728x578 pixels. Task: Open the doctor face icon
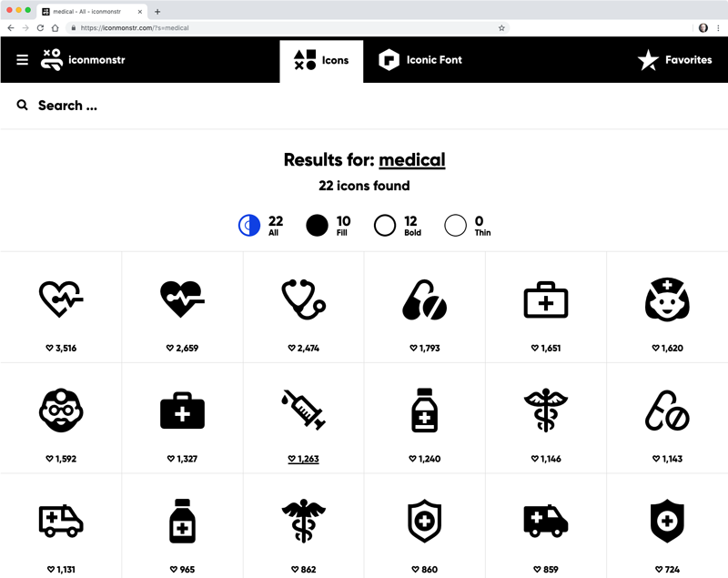[61, 410]
